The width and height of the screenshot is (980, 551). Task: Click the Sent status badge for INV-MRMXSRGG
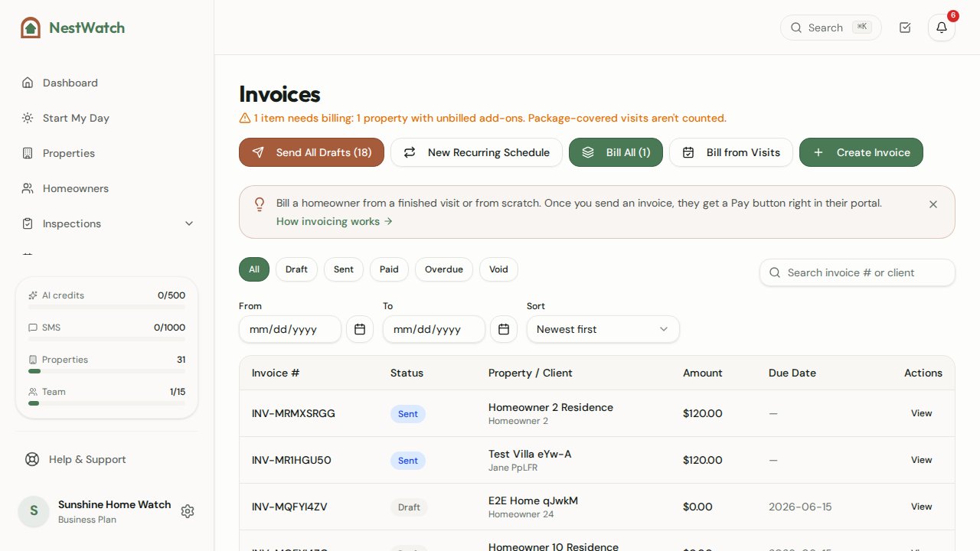click(408, 414)
